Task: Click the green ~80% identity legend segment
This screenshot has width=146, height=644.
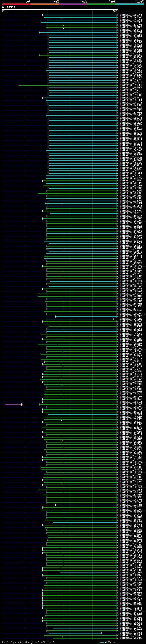Action: [101, 4]
